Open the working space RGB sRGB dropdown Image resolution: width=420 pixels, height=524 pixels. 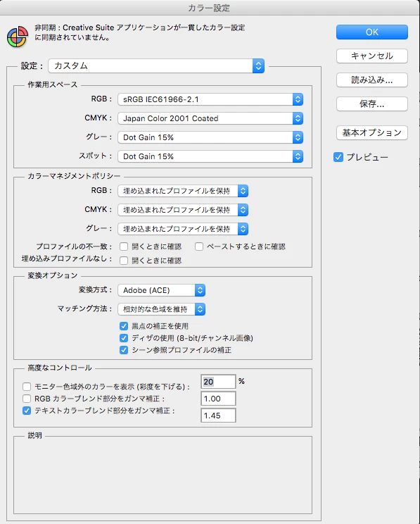coord(210,99)
